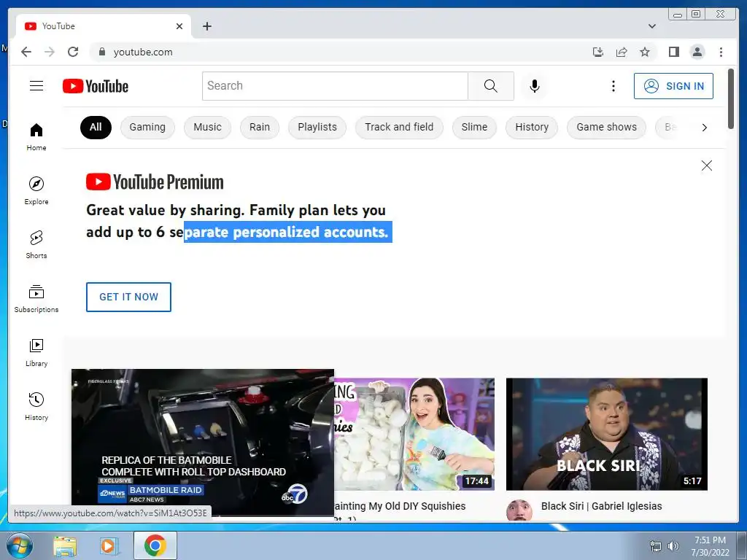
Task: Open Chrome profile avatar
Action: pos(697,52)
